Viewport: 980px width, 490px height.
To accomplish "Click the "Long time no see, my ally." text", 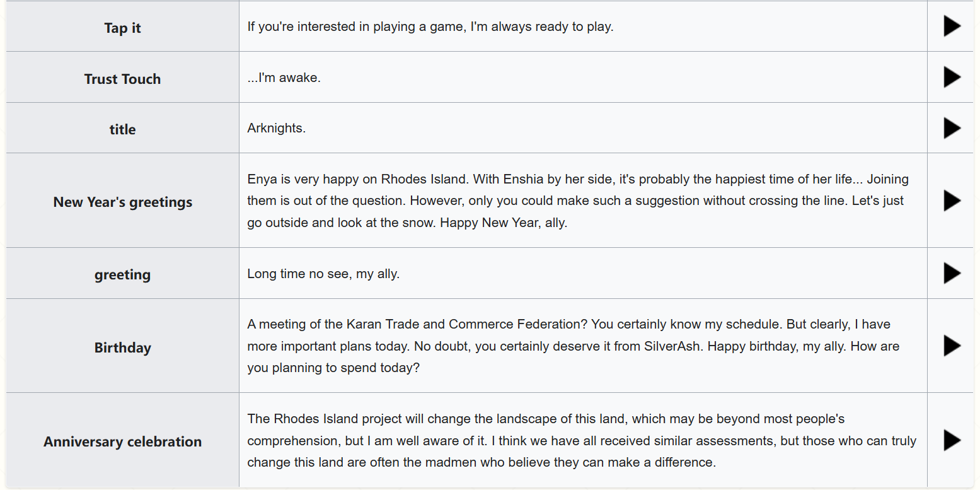I will click(x=323, y=274).
